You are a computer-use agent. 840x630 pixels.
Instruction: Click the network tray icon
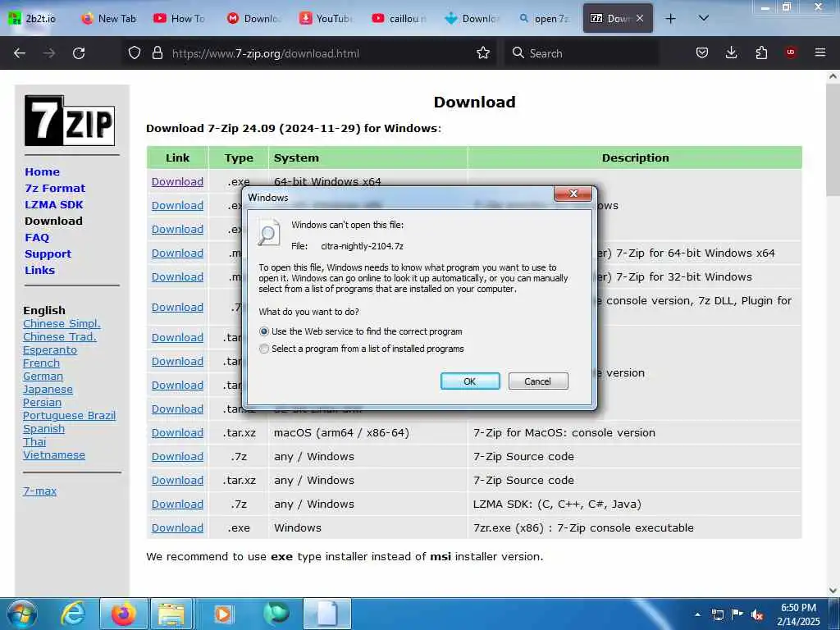coord(717,614)
